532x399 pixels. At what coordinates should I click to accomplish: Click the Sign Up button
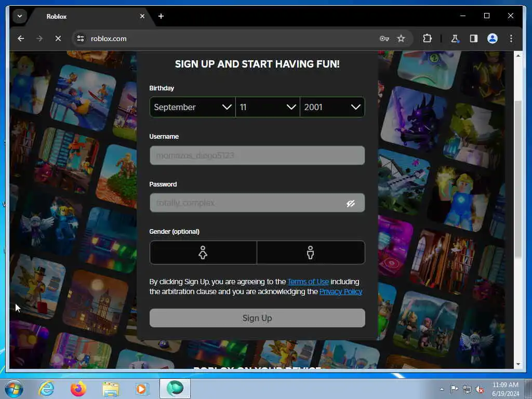(257, 318)
